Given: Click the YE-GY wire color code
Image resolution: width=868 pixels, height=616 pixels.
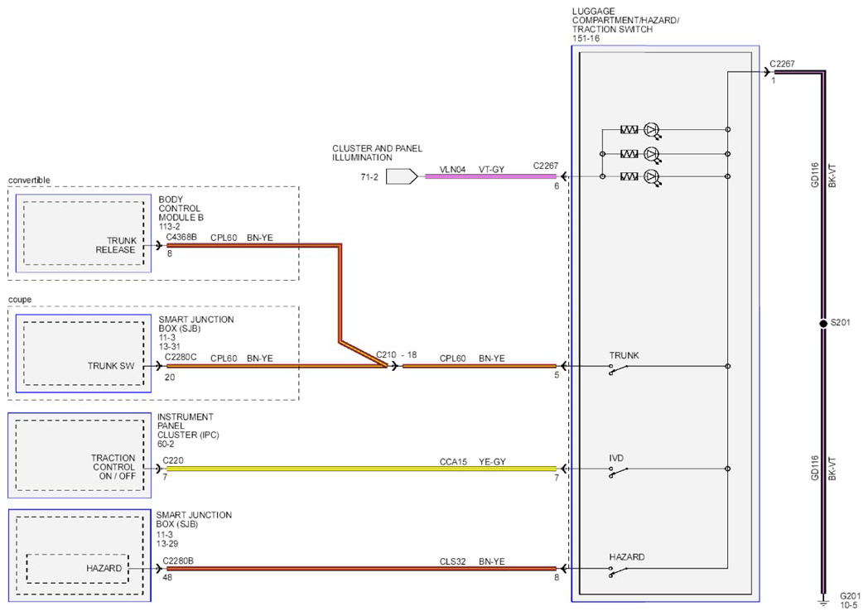Looking at the screenshot, I should pyautogui.click(x=492, y=461).
